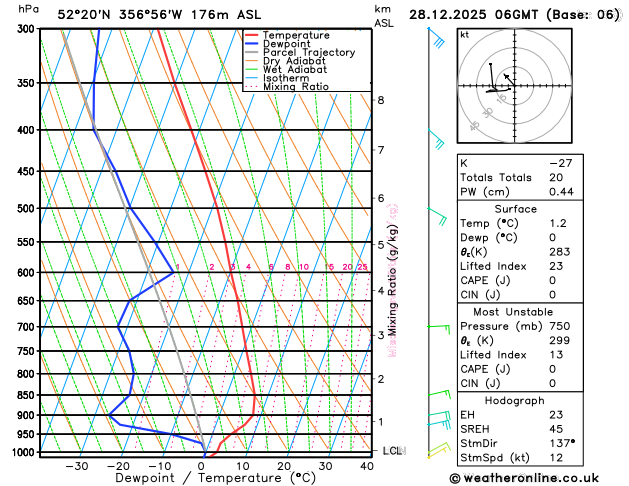Screen dimensions: 629x486
Task: Click the '300' pressure level label
Action: 28,29
